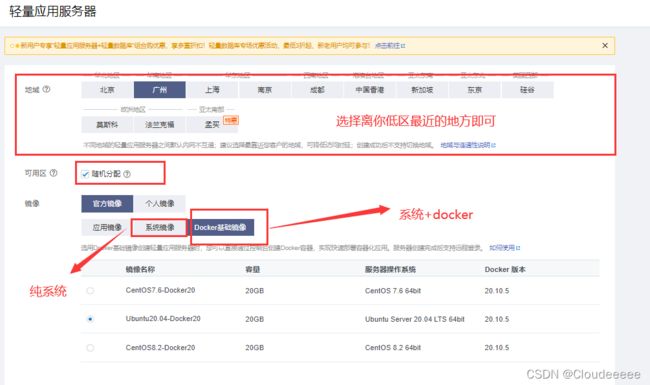This screenshot has height=385, width=650.
Task: Select the 新加坡 region
Action: coord(422,90)
